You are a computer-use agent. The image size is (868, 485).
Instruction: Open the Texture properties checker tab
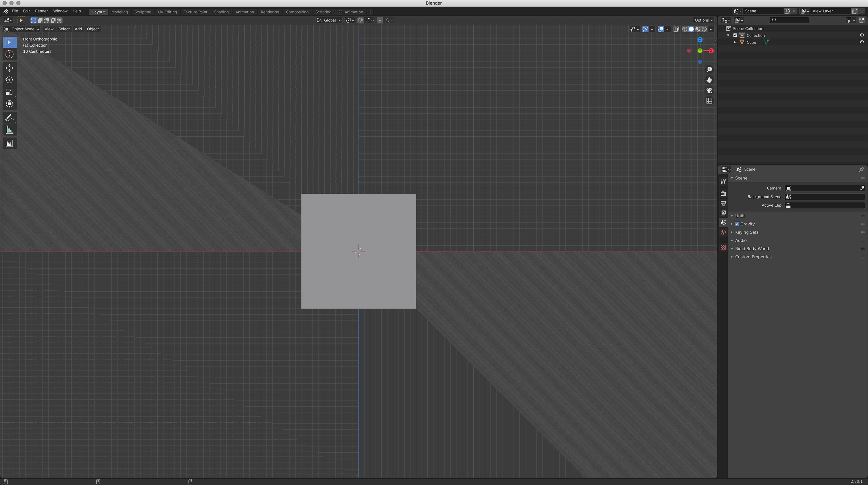tap(723, 247)
